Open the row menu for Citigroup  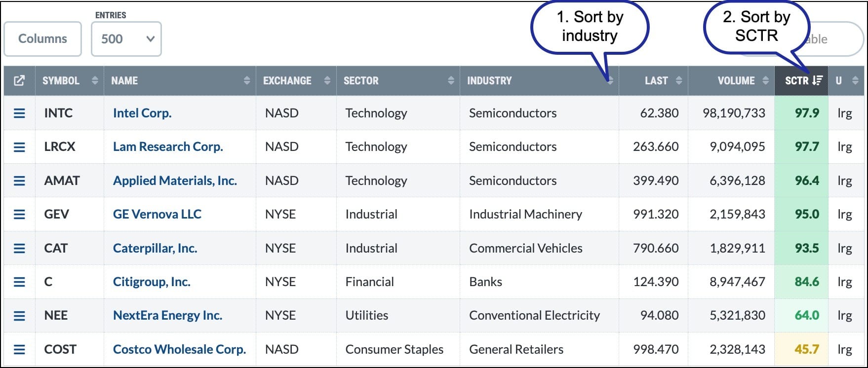click(x=19, y=282)
